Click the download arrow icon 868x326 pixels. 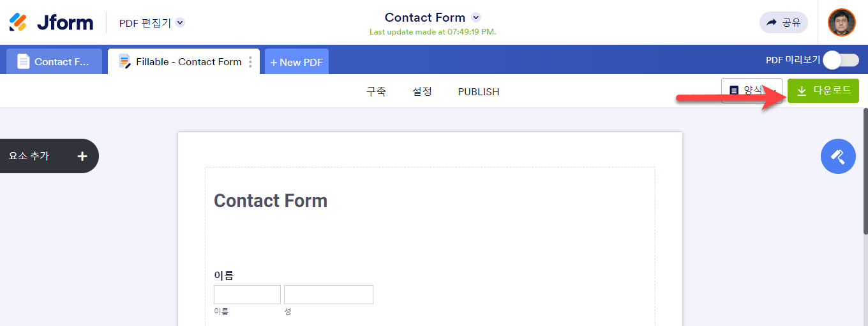point(802,91)
